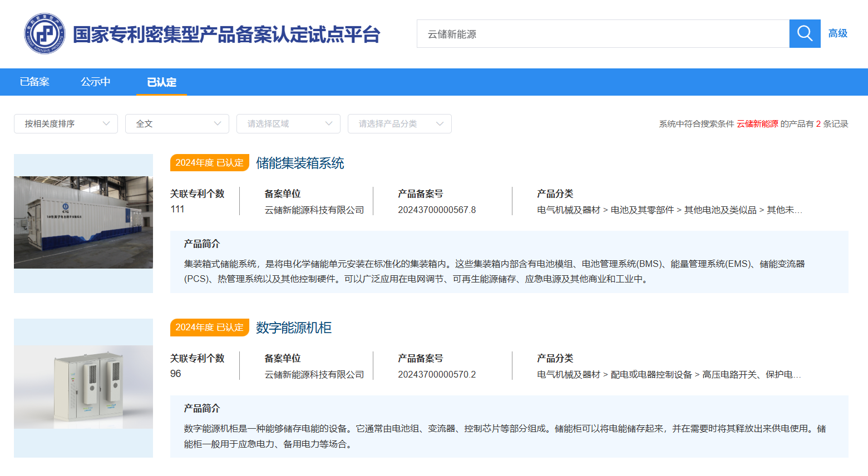Click the 集装箱式储能系统 product description
Image resolution: width=868 pixels, height=476 pixels.
[x=495, y=271]
